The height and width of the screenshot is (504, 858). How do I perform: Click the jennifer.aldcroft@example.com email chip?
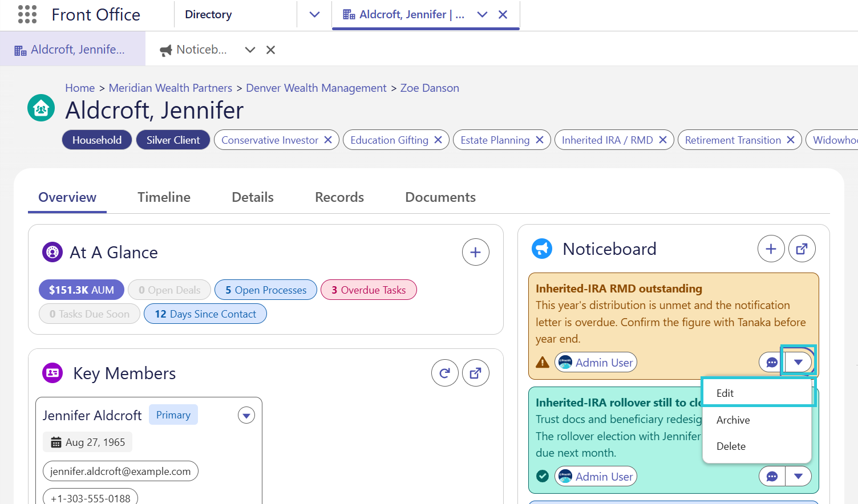point(120,472)
